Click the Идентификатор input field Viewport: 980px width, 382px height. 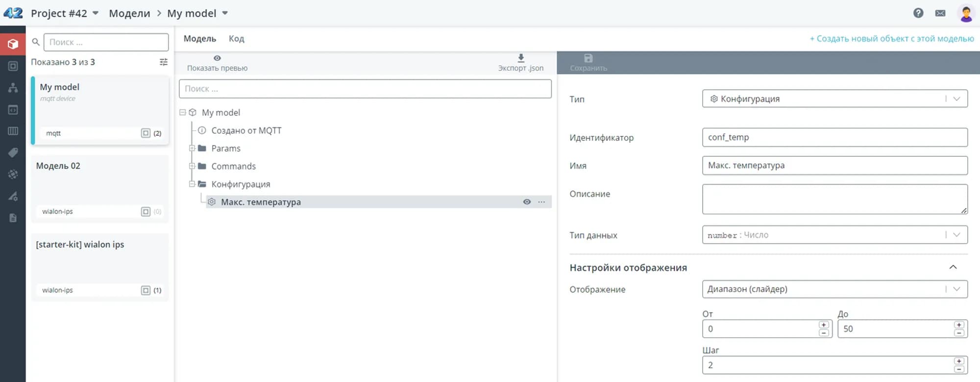pyautogui.click(x=834, y=137)
